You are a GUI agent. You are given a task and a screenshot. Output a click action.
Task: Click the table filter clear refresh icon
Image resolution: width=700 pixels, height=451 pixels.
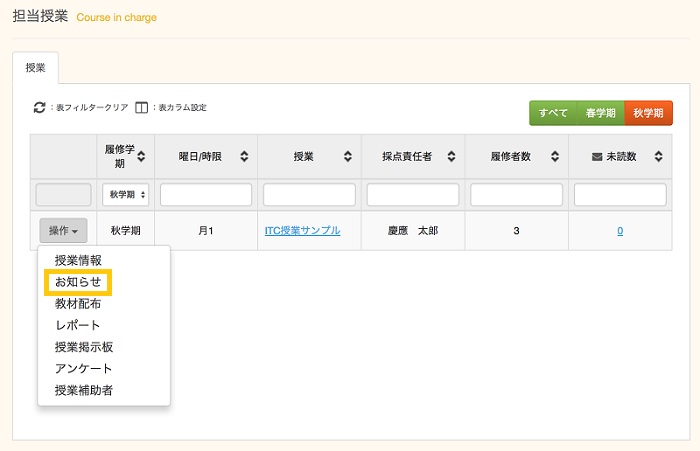point(40,107)
